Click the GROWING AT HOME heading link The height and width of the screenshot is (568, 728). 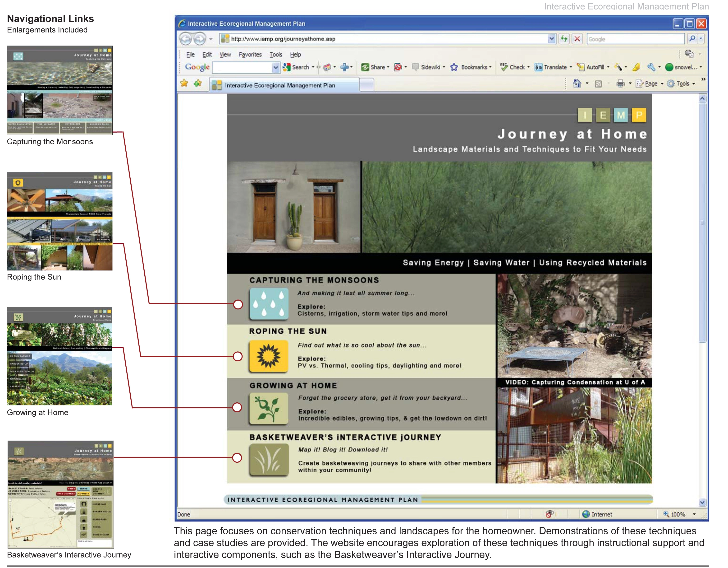293,385
